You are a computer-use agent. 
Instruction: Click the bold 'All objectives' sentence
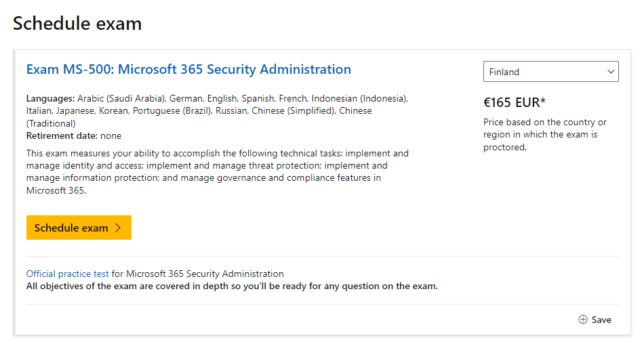[232, 286]
